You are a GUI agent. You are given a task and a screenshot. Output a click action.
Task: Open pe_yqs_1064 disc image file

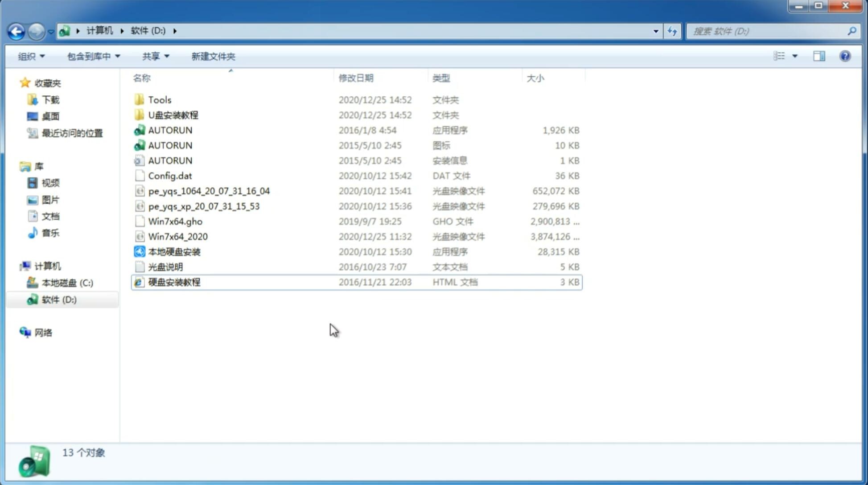pyautogui.click(x=208, y=191)
